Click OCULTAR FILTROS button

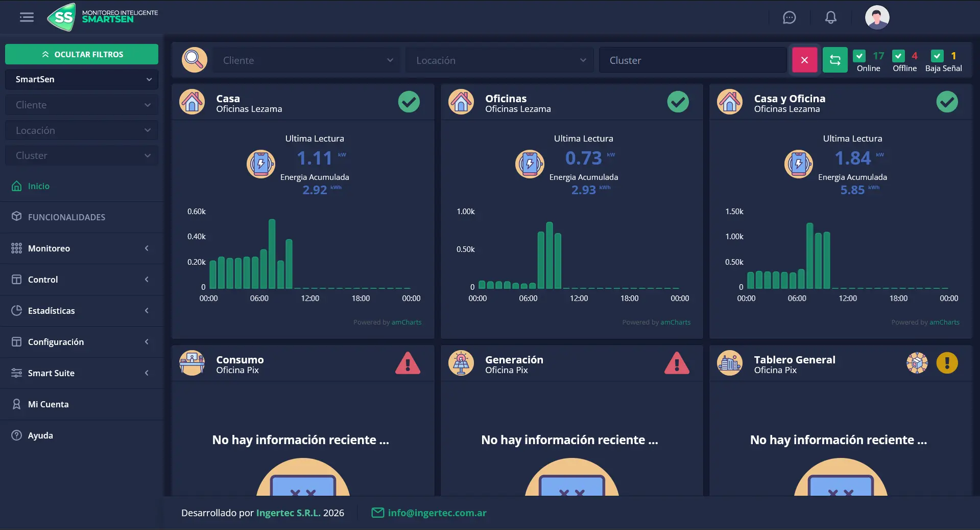(x=82, y=54)
